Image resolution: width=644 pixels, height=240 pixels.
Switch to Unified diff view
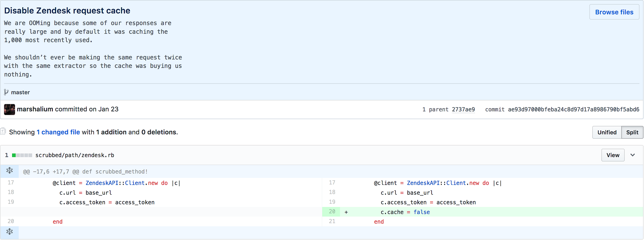coord(607,132)
